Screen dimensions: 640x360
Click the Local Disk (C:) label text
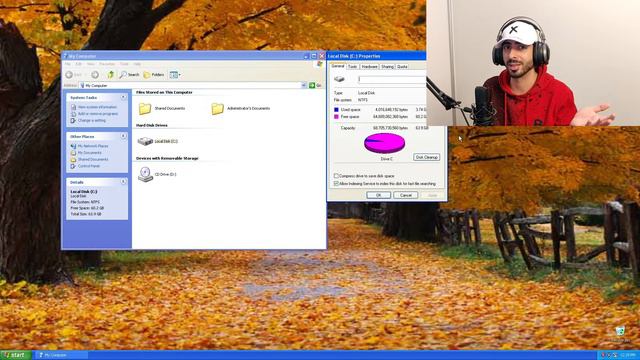(x=166, y=141)
